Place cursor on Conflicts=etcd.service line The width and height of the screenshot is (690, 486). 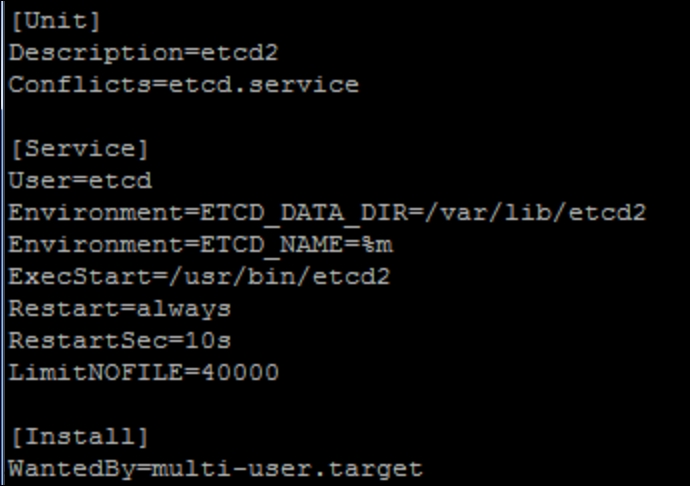tap(184, 85)
